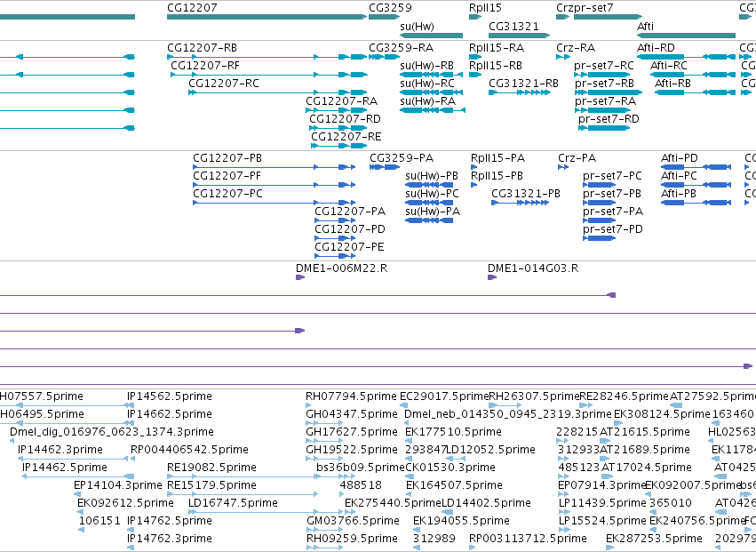Click protein su(Hw)-PA label
The image size is (756, 552).
[433, 212]
